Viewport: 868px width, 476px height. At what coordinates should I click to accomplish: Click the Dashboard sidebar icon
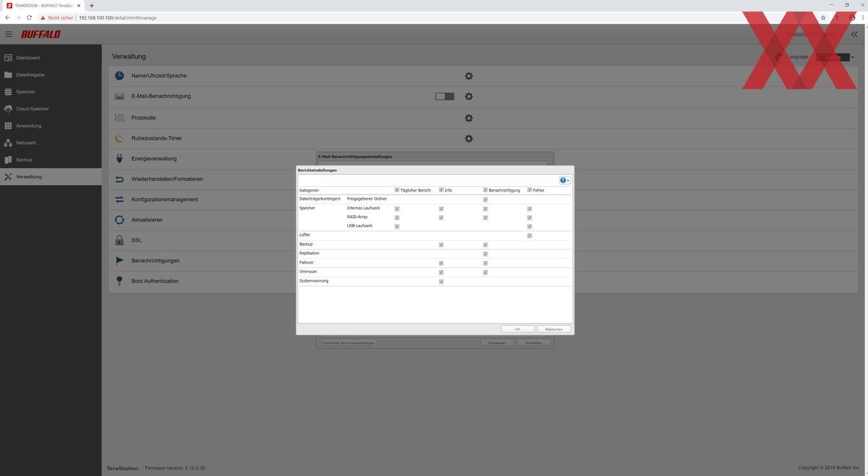8,58
